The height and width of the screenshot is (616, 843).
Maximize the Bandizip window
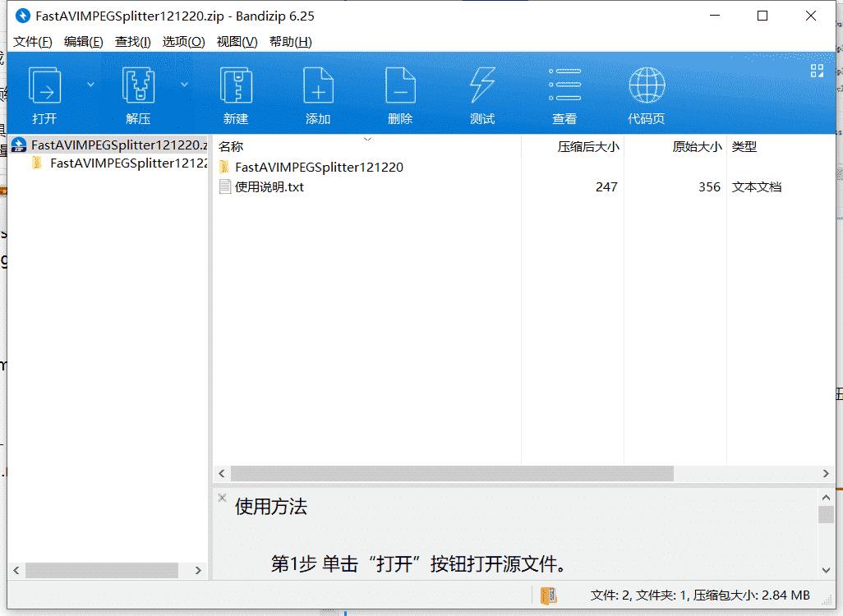pos(762,16)
